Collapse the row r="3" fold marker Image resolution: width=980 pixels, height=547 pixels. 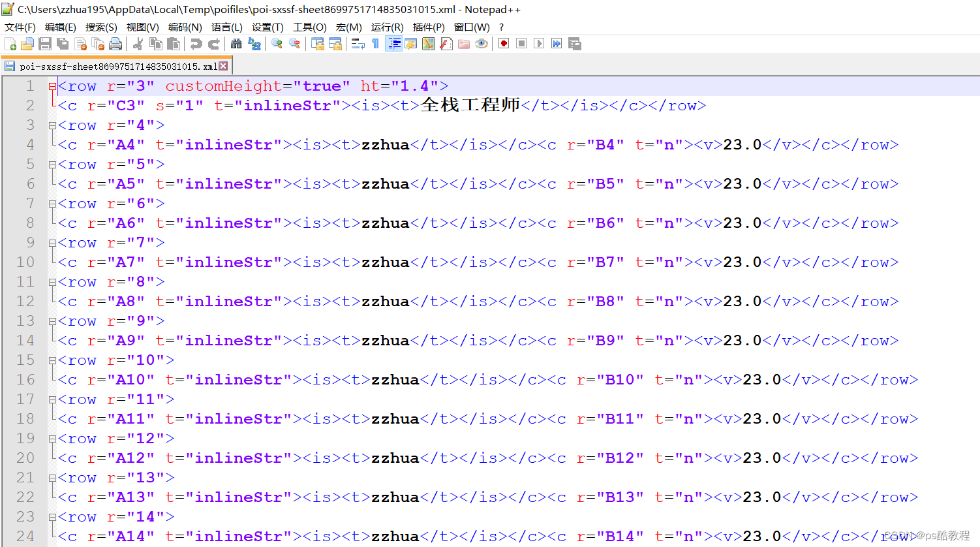coord(52,86)
